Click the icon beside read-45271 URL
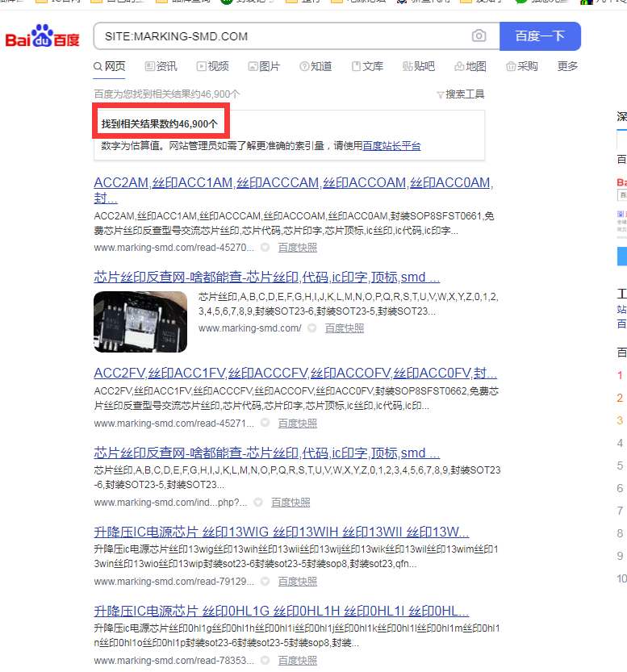627x672 pixels. pos(265,423)
